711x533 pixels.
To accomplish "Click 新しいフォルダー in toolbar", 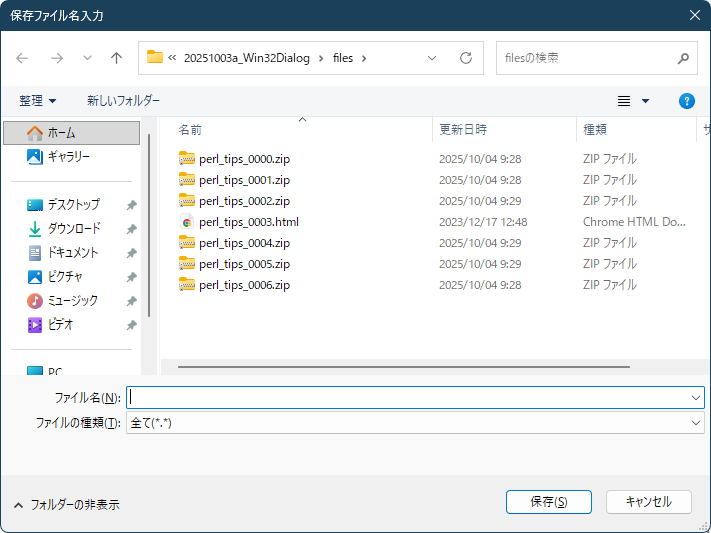I will [123, 101].
